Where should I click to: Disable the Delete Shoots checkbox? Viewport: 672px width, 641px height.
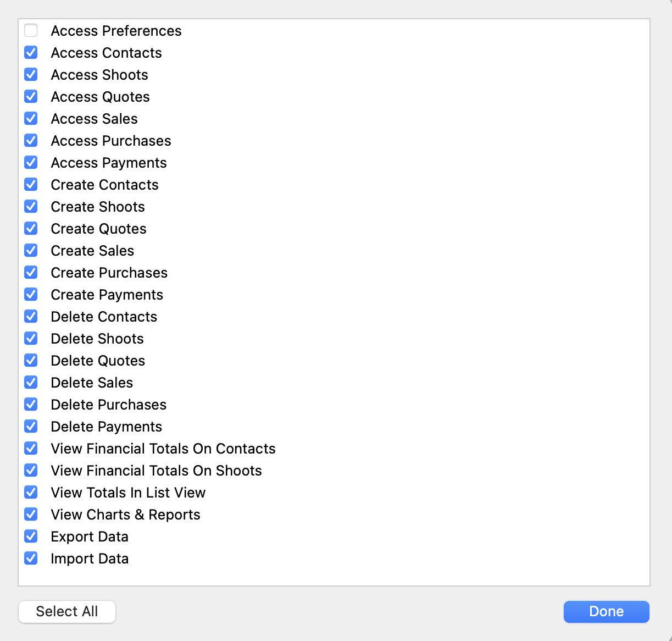(31, 339)
